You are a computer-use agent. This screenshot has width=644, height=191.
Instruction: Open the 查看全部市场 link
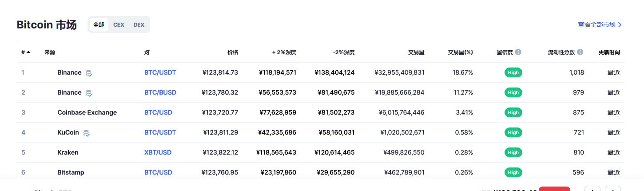(x=596, y=25)
